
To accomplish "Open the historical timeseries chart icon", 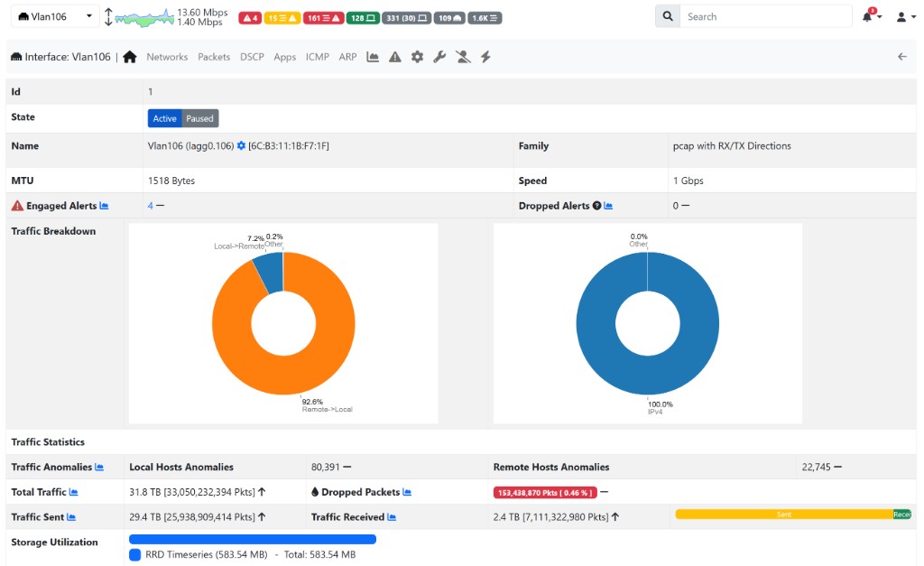I will (x=372, y=56).
